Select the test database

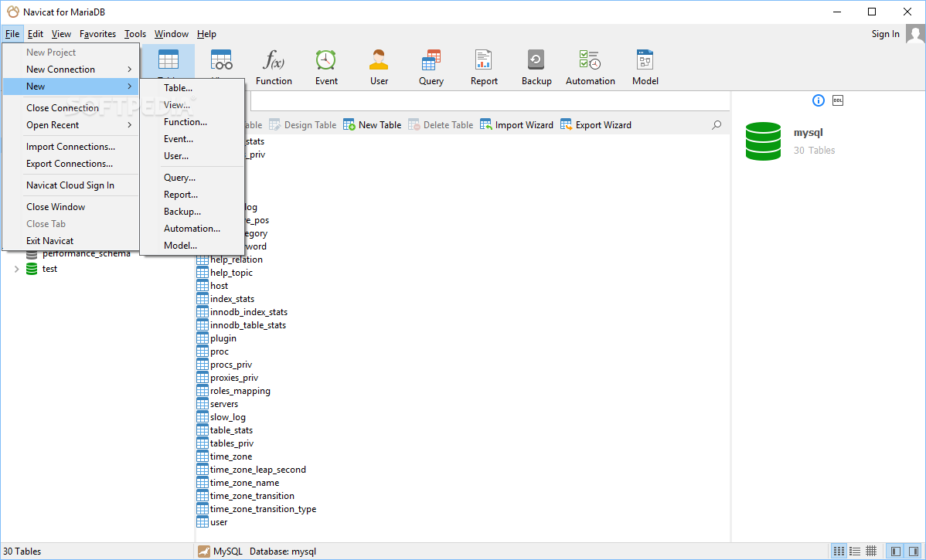click(49, 269)
